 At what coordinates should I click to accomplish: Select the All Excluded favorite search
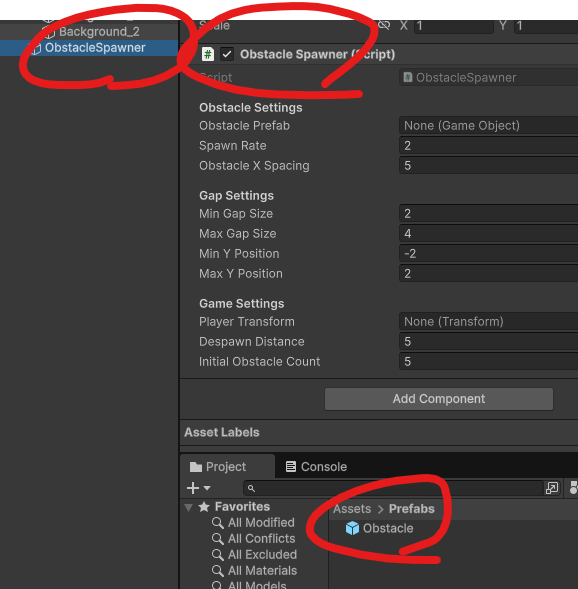(254, 554)
